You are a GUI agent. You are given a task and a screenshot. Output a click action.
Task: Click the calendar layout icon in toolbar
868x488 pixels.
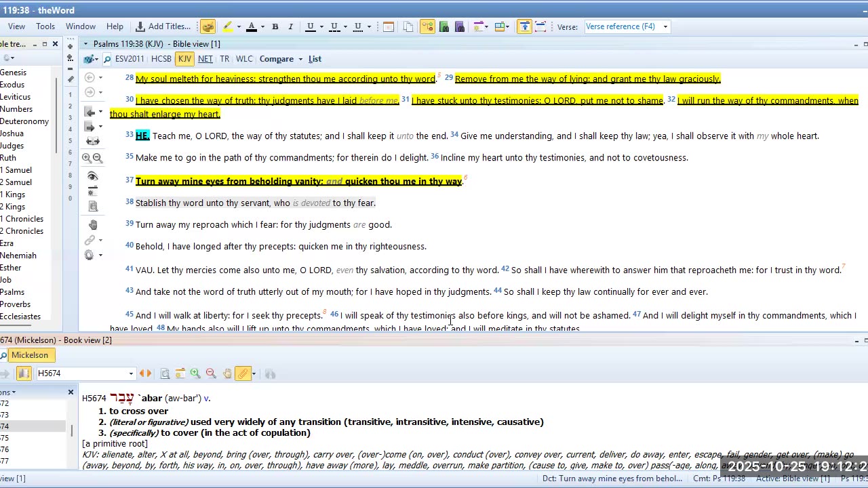click(x=389, y=26)
